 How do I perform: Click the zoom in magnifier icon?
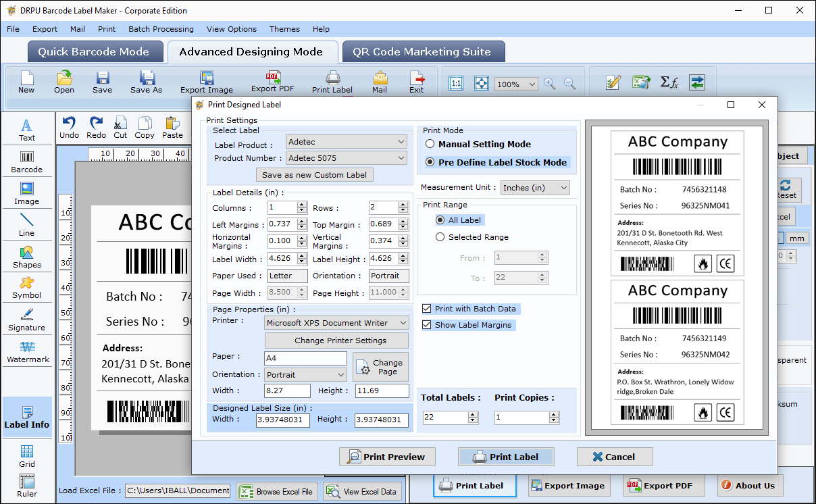coord(550,84)
